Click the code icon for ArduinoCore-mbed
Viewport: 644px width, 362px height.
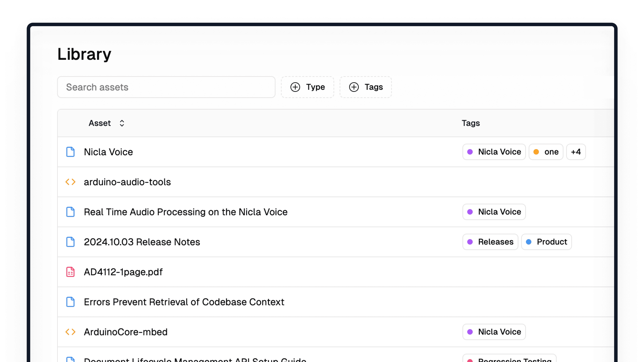(x=70, y=332)
